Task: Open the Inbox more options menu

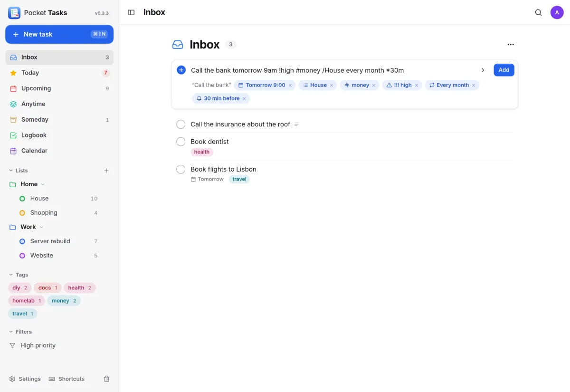Action: [511, 45]
